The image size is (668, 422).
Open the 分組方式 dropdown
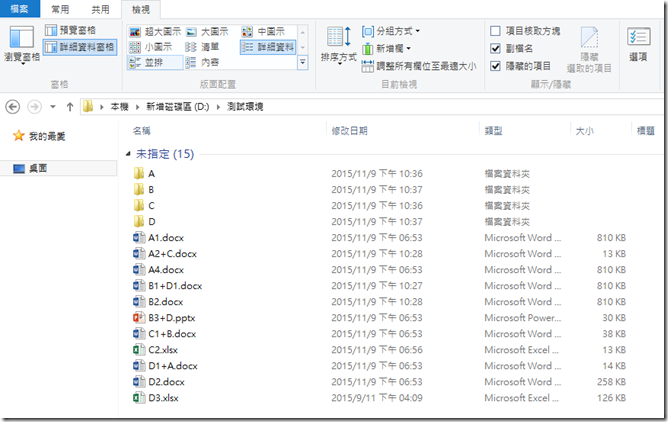tap(397, 31)
